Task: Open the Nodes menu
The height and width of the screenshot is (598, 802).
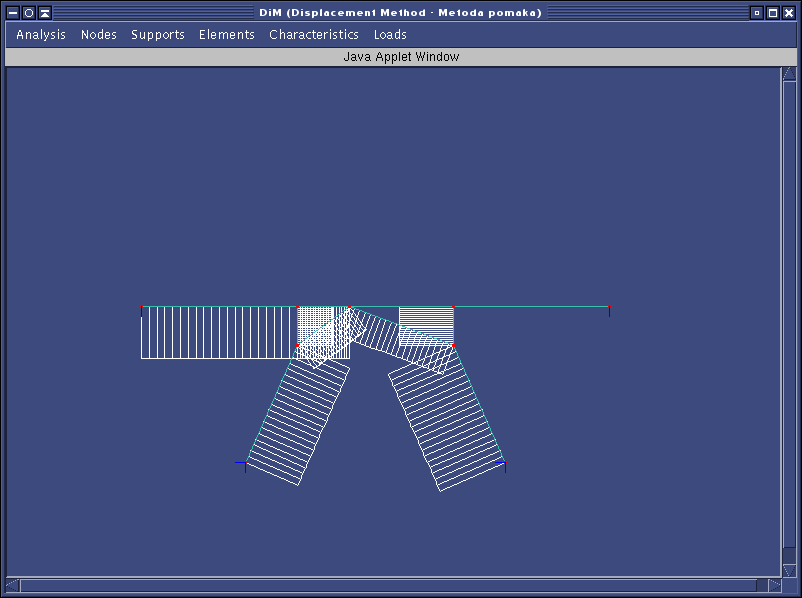Action: pos(99,35)
